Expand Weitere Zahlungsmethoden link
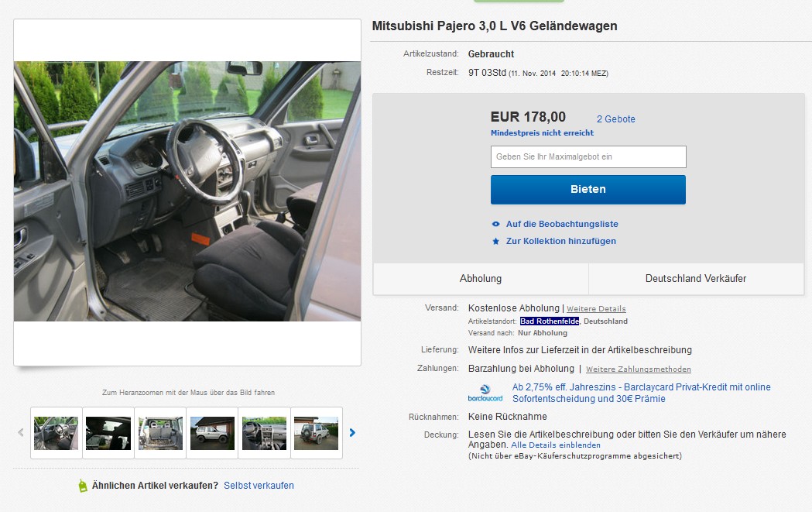This screenshot has width=812, height=512. pyautogui.click(x=639, y=369)
